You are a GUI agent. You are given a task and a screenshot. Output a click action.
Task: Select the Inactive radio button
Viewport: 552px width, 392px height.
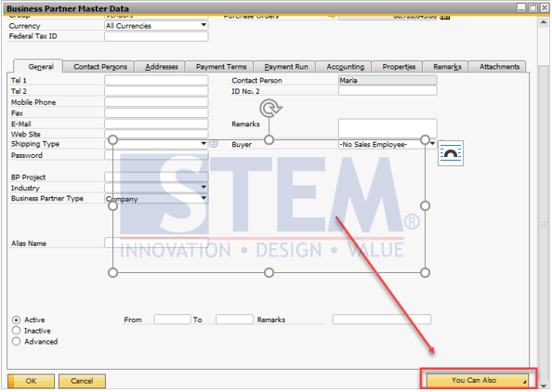(x=16, y=331)
